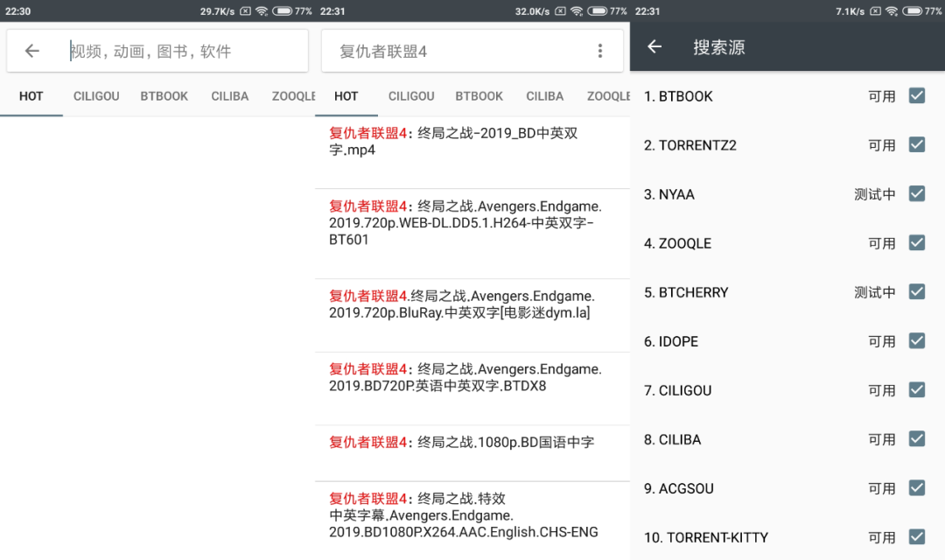Uncheck the TORRENTZ2 source checkbox
The width and height of the screenshot is (945, 560).
(917, 144)
